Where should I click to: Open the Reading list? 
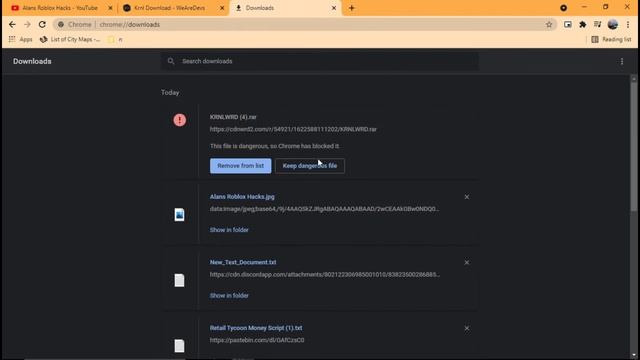pyautogui.click(x=611, y=39)
